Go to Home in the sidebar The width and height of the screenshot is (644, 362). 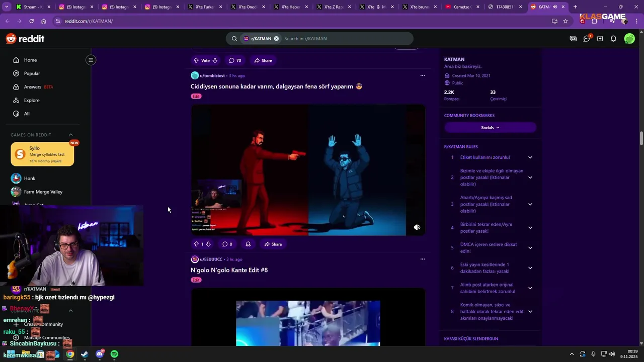[x=30, y=60]
